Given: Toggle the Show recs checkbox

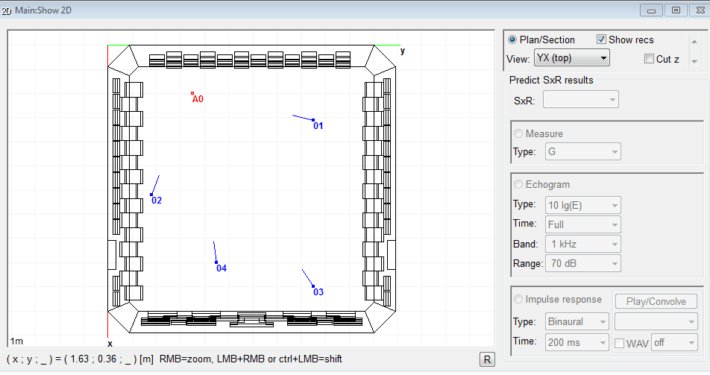Looking at the screenshot, I should (x=601, y=39).
